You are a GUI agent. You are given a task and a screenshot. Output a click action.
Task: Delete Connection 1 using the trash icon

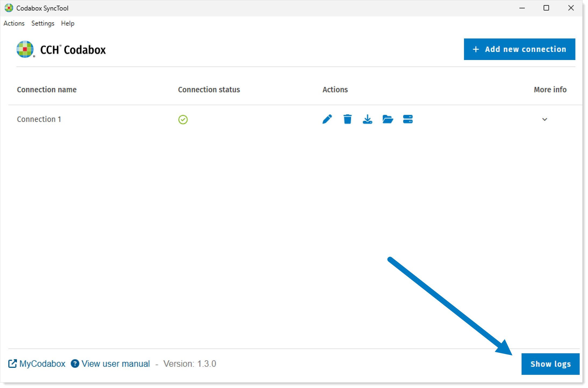pyautogui.click(x=347, y=119)
